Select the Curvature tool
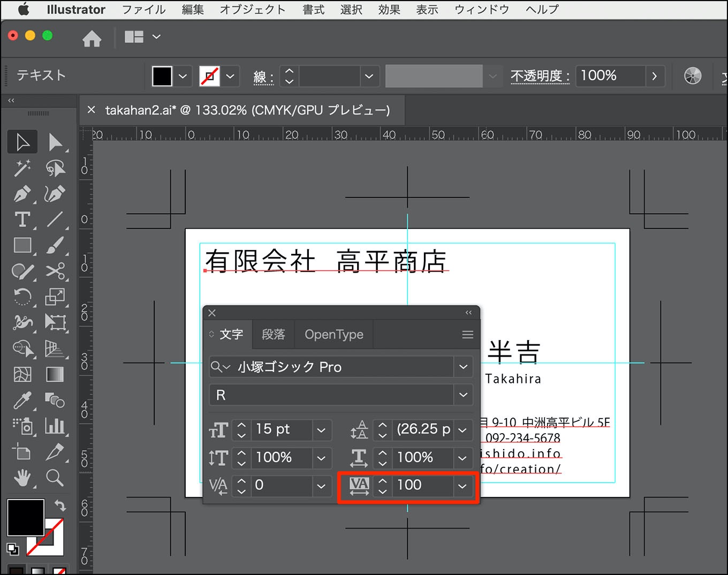728x575 pixels. click(55, 193)
